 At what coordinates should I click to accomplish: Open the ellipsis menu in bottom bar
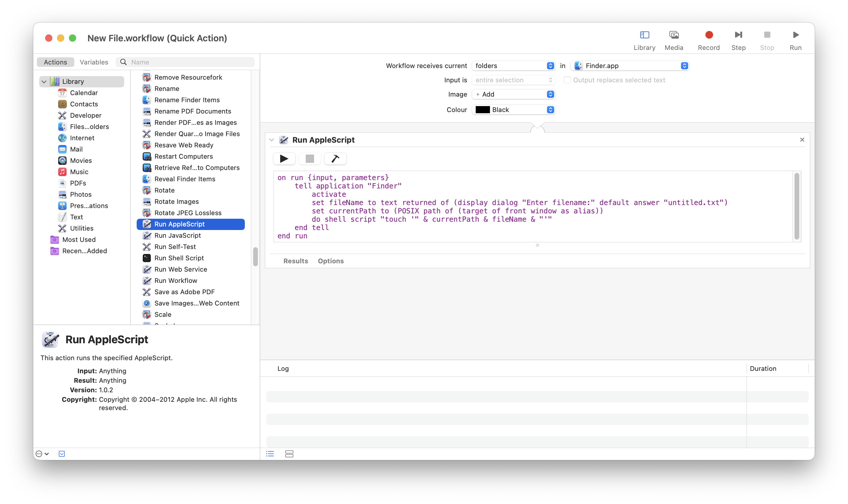(42, 454)
